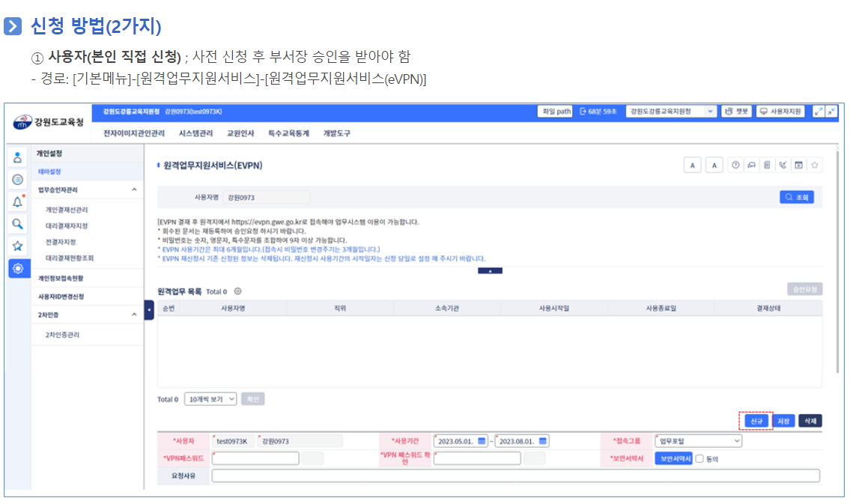Open the 업무포털 접속그룹 dropdown
The height and width of the screenshot is (504, 850).
pos(698,440)
